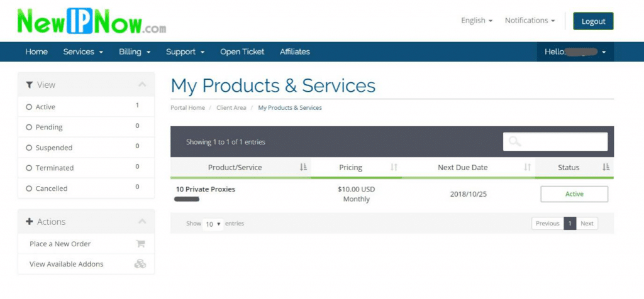Click Place a New Order link

coord(60,244)
